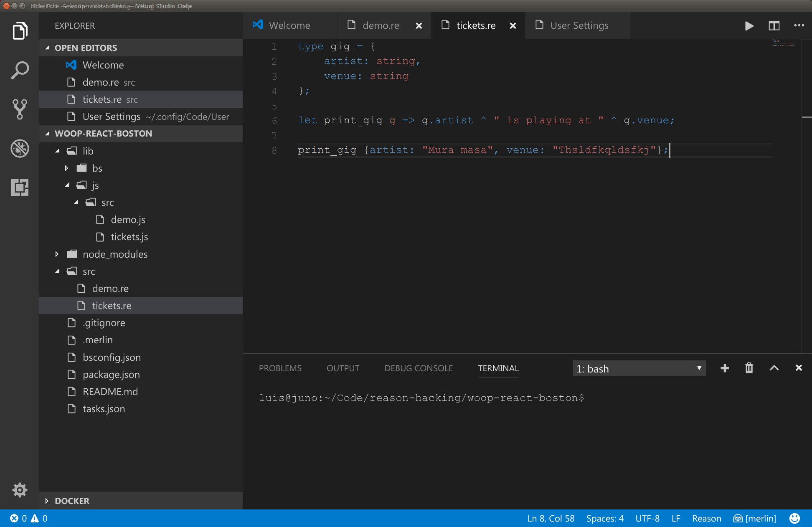Open the Search view icon
812x527 pixels.
20,71
